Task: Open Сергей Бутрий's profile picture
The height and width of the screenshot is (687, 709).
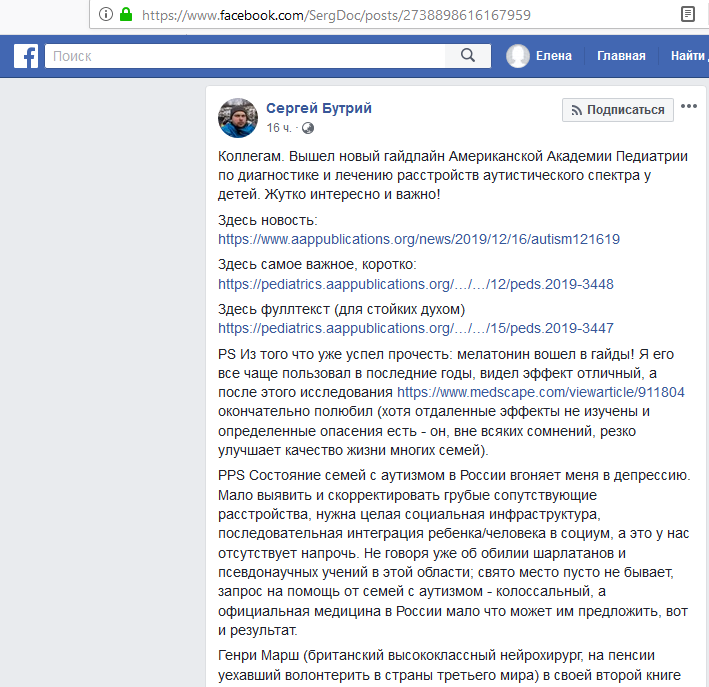Action: pos(238,118)
